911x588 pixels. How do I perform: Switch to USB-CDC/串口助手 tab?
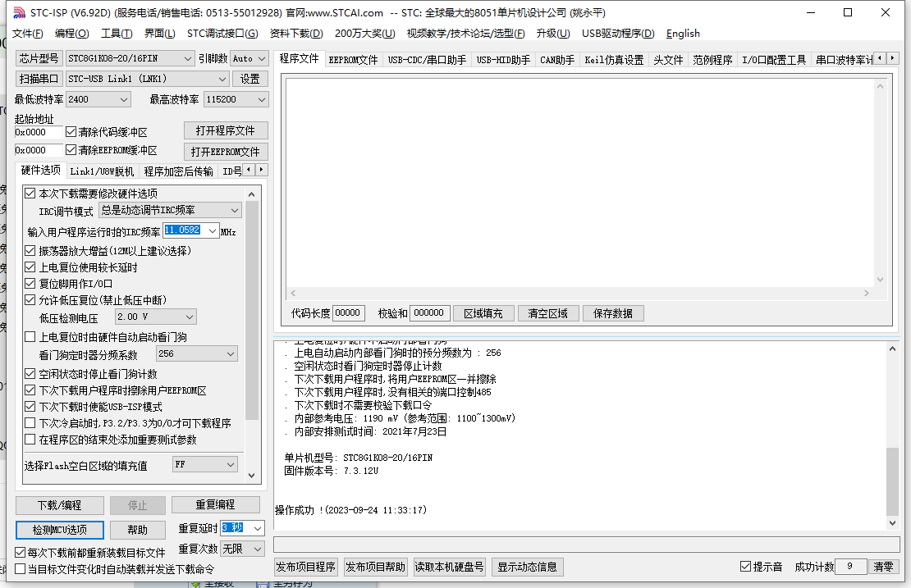pos(427,60)
